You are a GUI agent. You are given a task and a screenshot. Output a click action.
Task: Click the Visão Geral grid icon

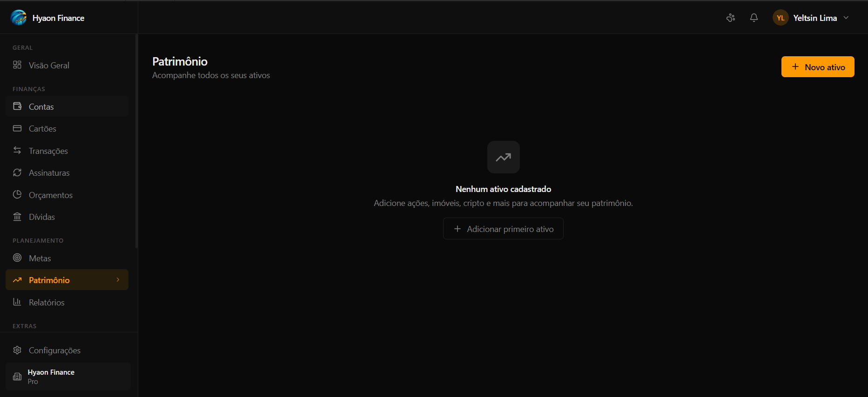(x=17, y=65)
